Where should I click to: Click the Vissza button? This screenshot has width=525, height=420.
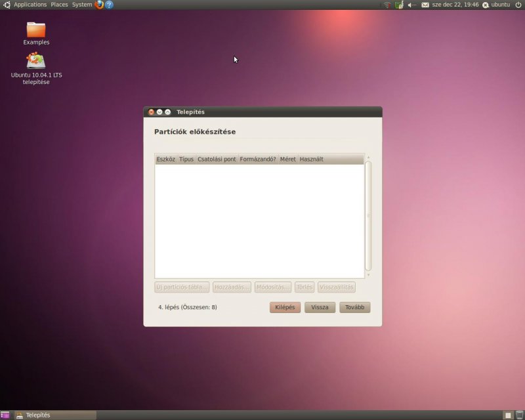click(320, 307)
